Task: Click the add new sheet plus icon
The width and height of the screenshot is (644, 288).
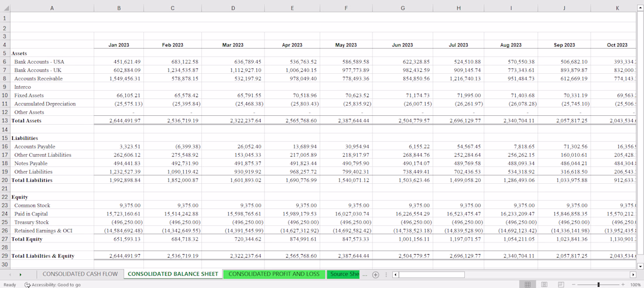Action: pyautogui.click(x=375, y=275)
